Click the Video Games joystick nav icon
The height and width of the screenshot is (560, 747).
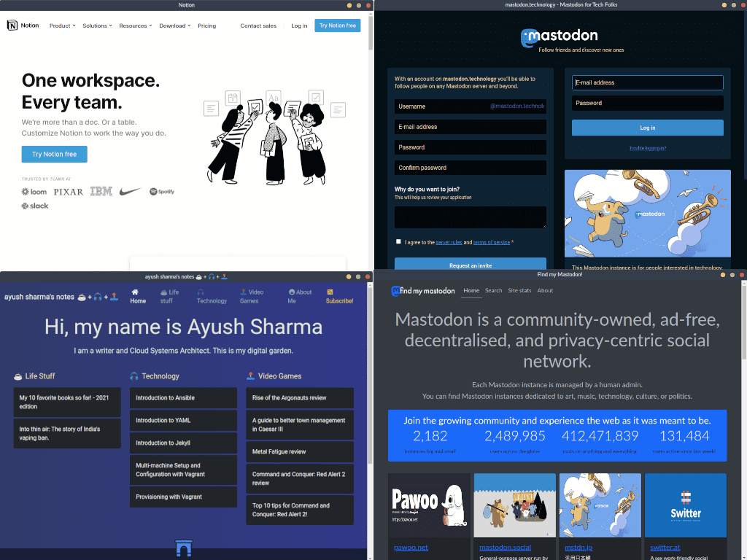pos(244,292)
